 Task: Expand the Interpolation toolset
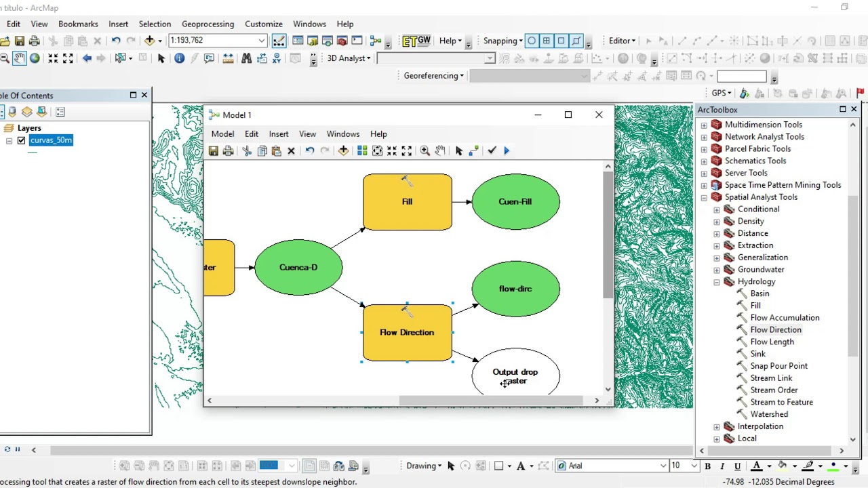click(717, 426)
